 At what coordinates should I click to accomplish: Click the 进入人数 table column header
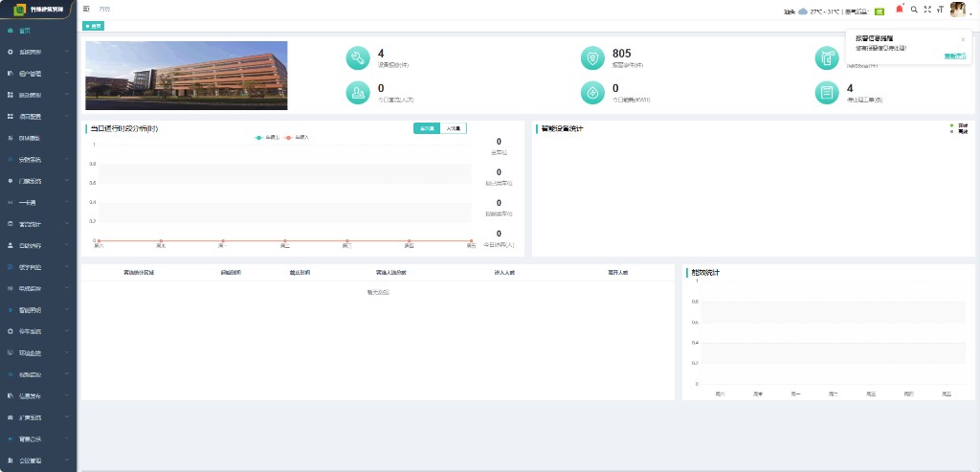(503, 273)
